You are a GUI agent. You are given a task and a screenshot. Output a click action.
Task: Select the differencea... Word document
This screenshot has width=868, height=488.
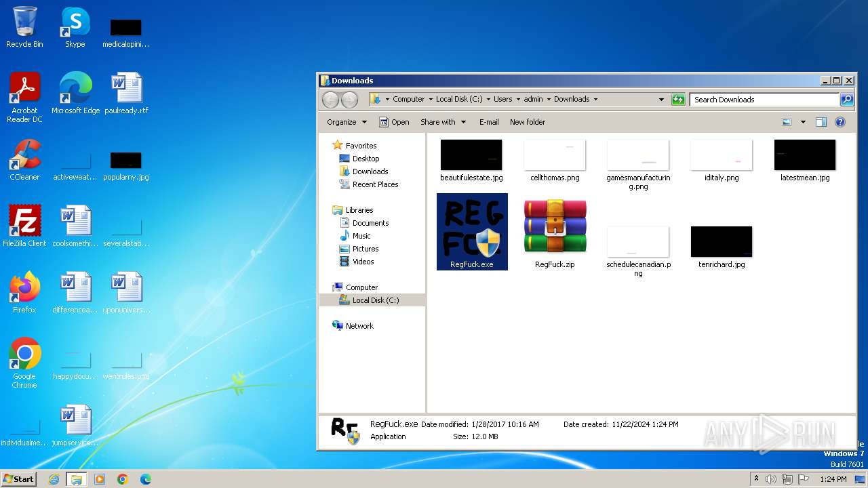point(75,292)
